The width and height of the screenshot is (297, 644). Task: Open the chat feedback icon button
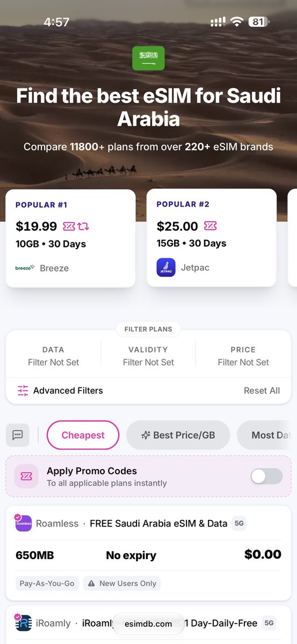17,435
